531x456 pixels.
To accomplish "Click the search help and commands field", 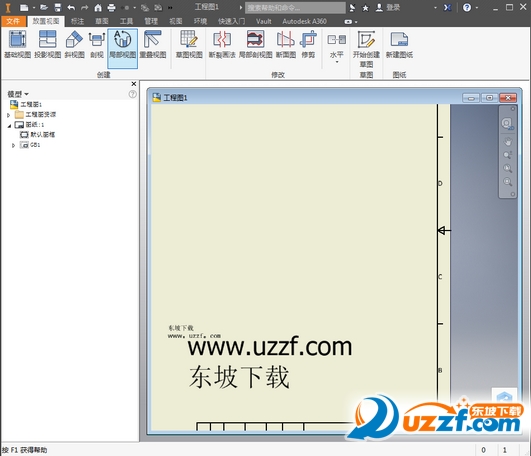I will click(295, 7).
